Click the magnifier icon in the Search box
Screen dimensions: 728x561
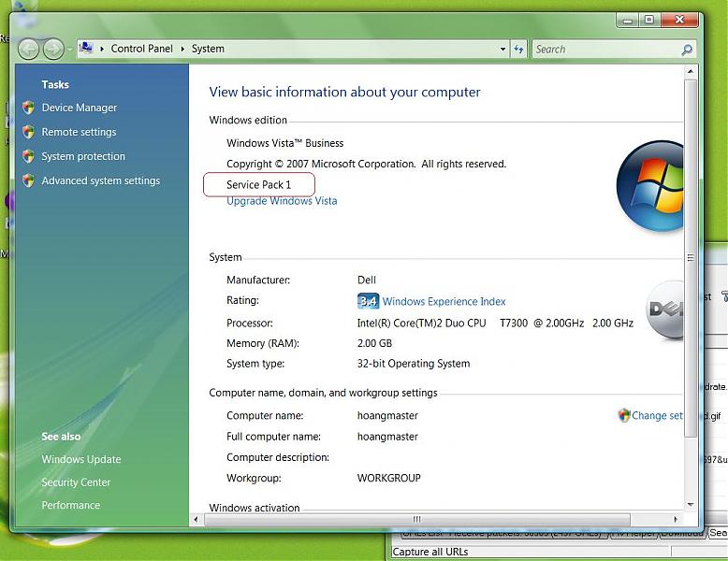[x=688, y=50]
